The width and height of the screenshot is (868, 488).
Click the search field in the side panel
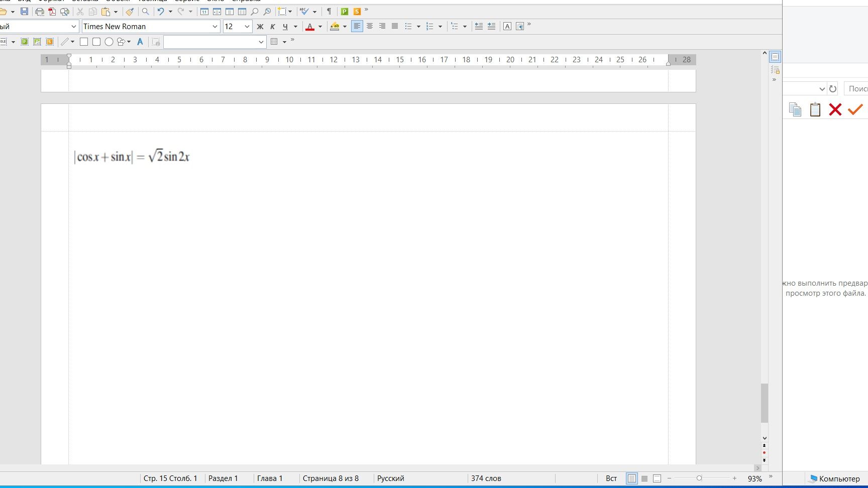[856, 89]
